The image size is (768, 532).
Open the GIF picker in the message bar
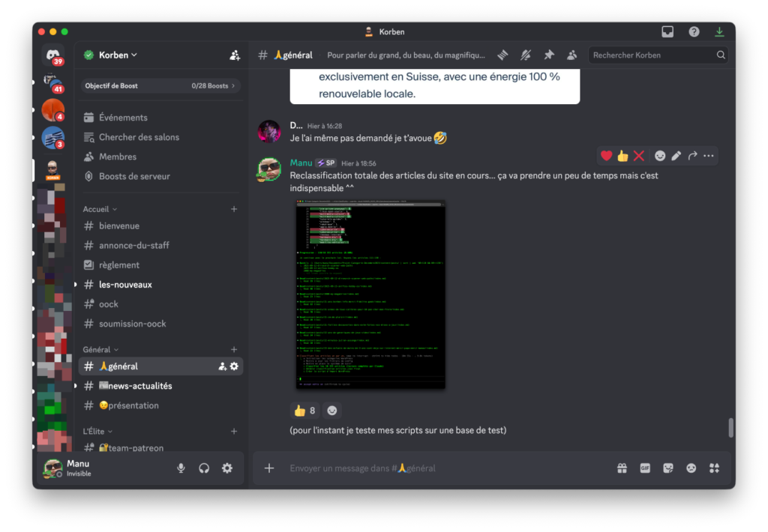[x=645, y=468]
